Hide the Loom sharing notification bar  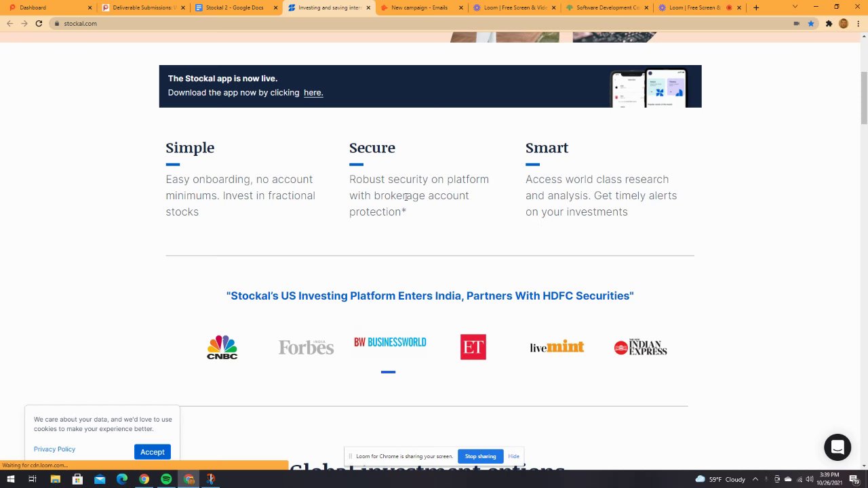[513, 456]
